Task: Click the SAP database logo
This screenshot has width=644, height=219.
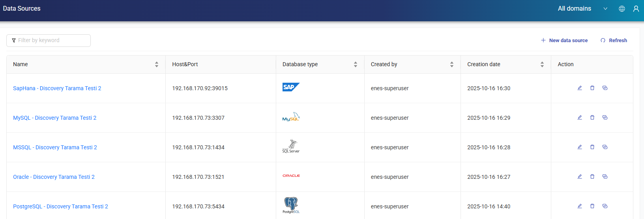Action: [x=291, y=87]
